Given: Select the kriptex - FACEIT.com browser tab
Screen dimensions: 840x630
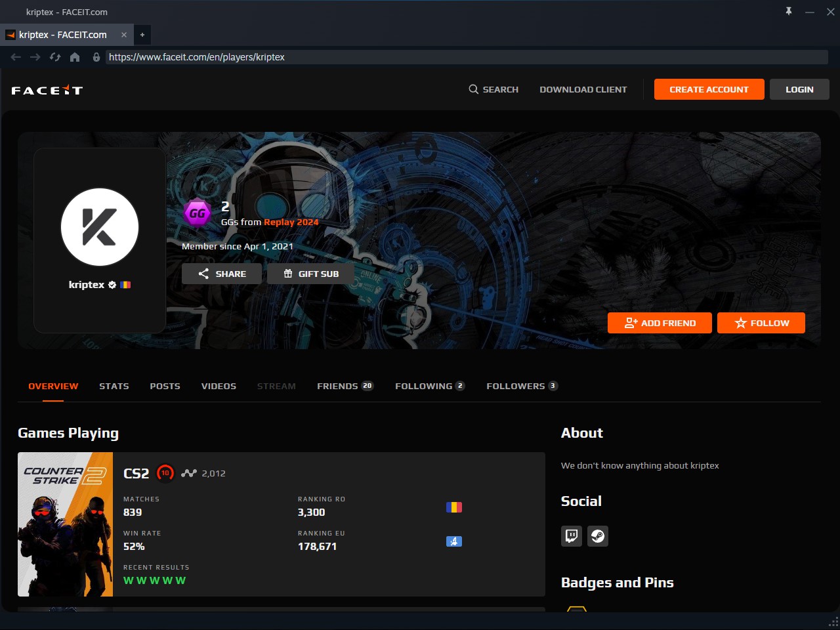Looking at the screenshot, I should coord(66,35).
